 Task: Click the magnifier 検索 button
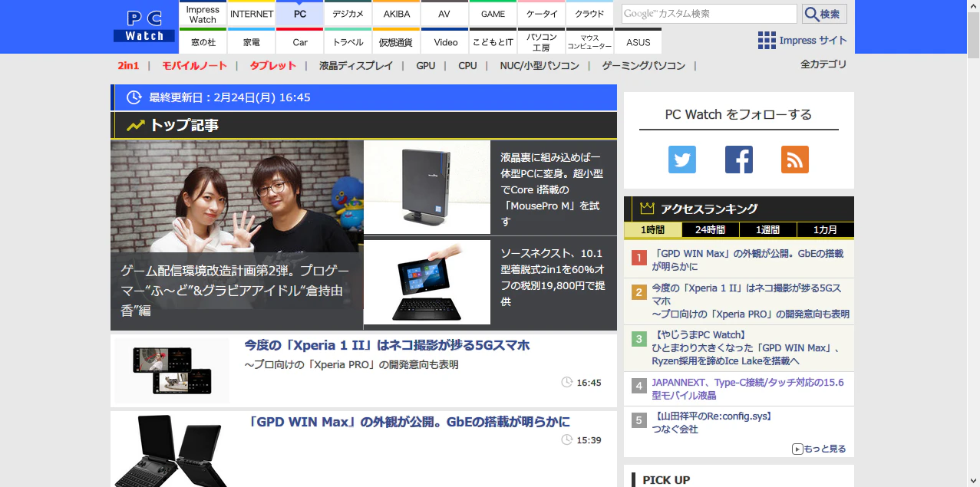[825, 14]
